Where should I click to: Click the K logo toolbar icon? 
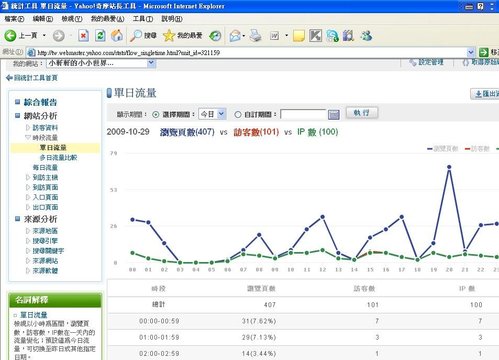[315, 35]
